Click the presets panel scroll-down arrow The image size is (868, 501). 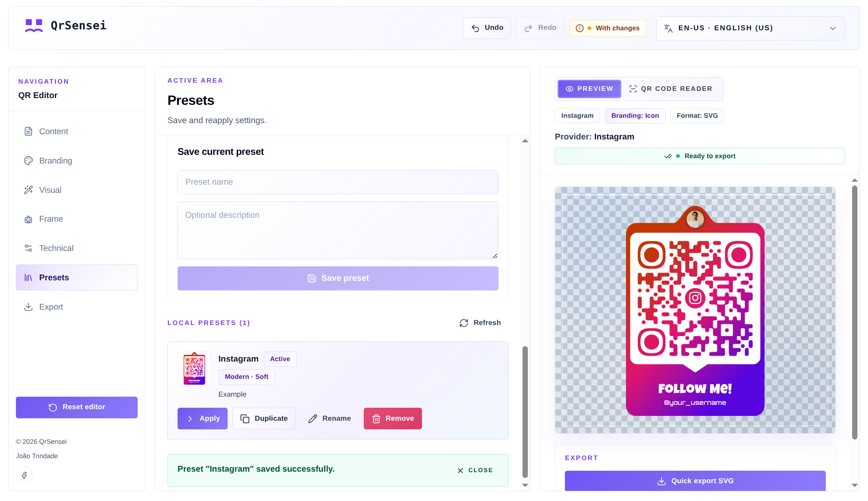(525, 486)
